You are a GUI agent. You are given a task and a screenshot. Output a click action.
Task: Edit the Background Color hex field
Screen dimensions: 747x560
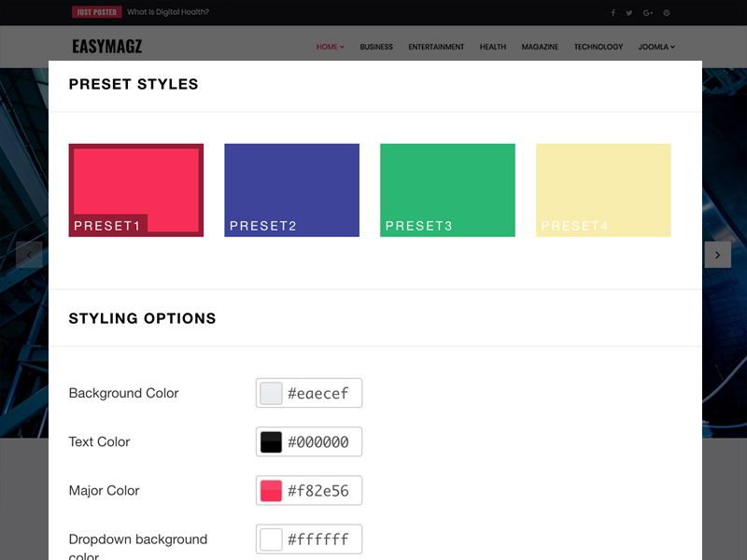pyautogui.click(x=319, y=394)
